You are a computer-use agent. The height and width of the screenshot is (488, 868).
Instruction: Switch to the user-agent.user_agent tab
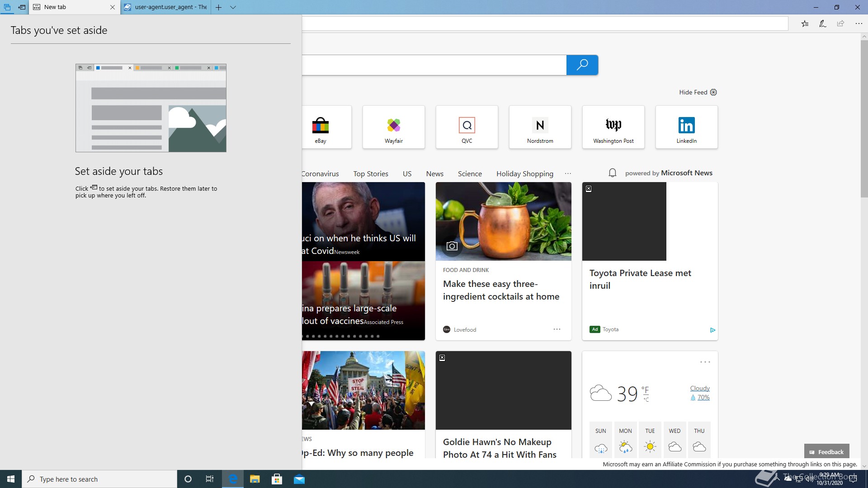(166, 7)
